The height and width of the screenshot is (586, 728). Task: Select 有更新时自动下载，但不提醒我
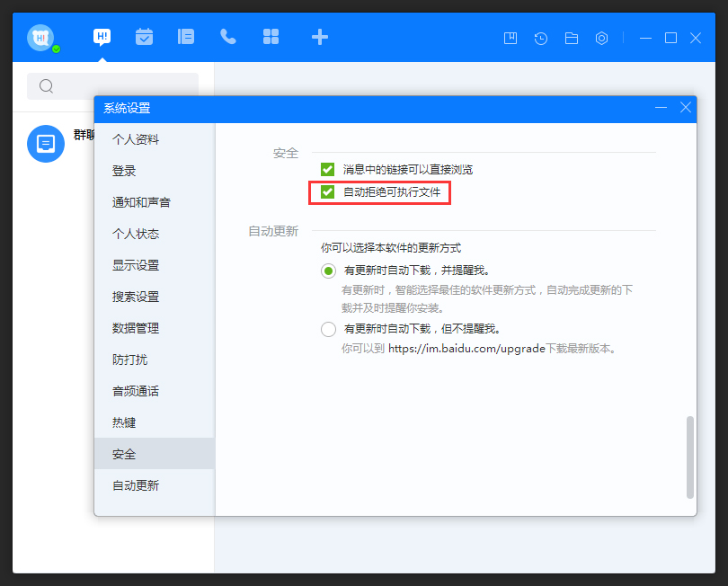328,329
